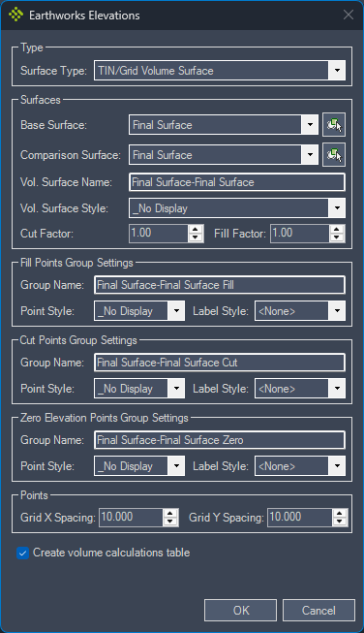Open Zero Elevation Label Style dropdown
Viewport: 364px width, 633px height.
tap(337, 466)
